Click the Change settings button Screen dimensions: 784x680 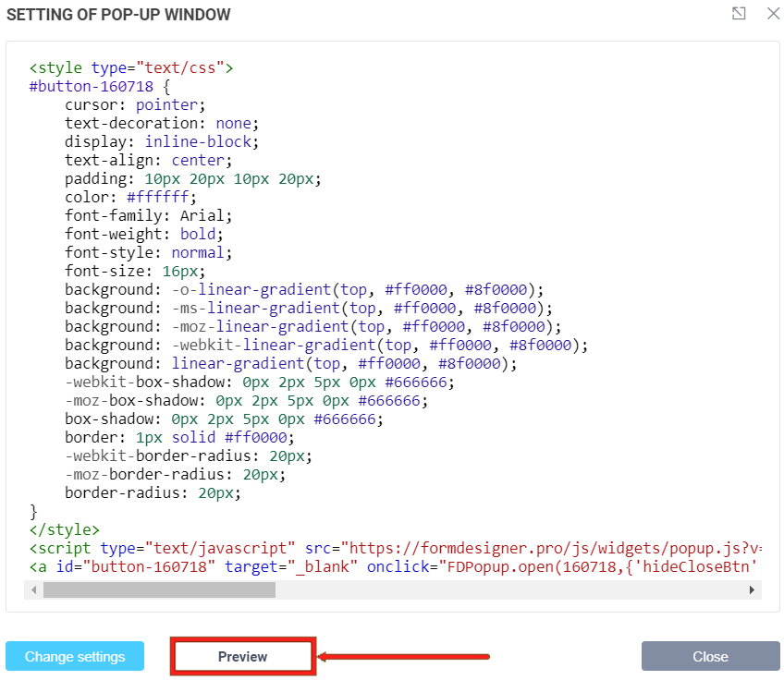pyautogui.click(x=75, y=657)
